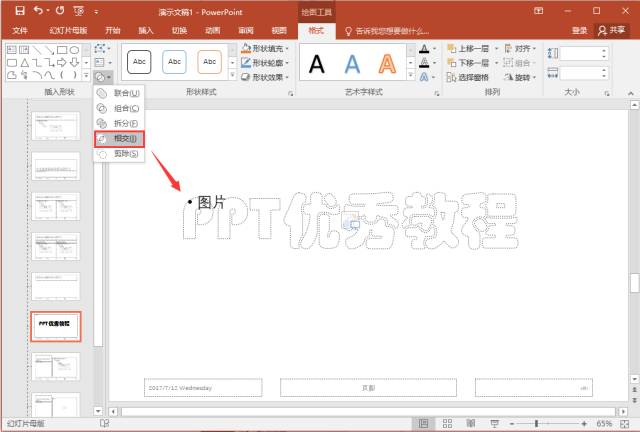The width and height of the screenshot is (640, 432).
Task: Select the arrow line shape
Action: tap(49, 50)
